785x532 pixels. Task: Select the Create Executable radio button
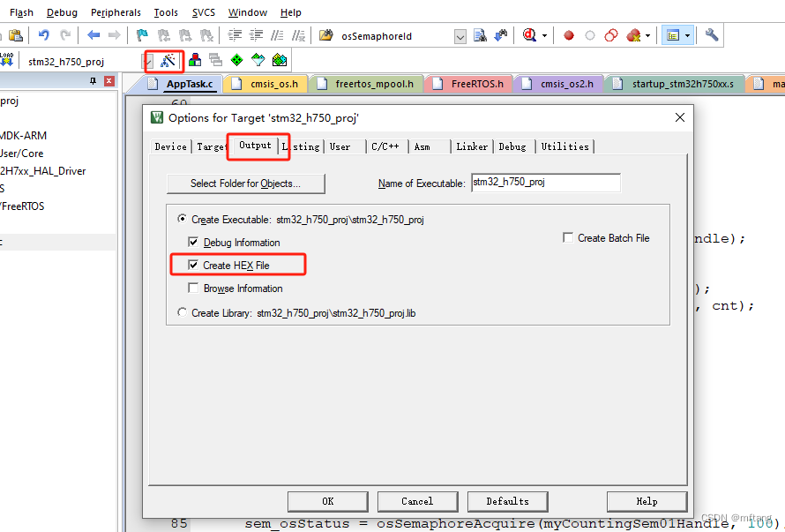point(182,219)
